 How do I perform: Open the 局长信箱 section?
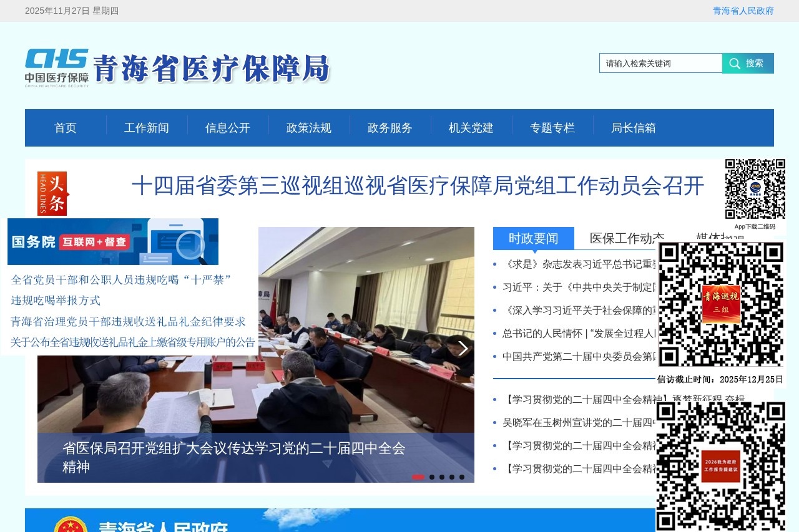click(x=634, y=128)
